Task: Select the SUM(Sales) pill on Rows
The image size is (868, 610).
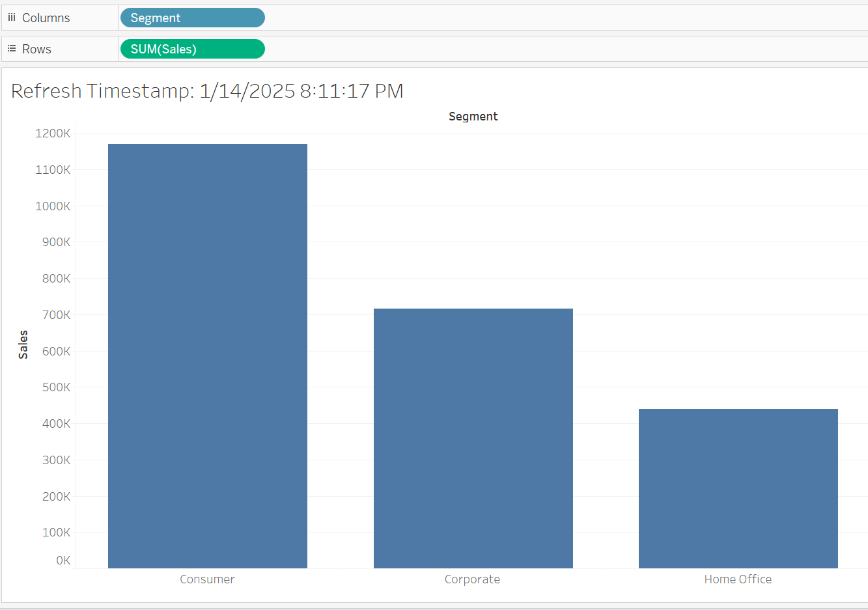Action: (192, 49)
